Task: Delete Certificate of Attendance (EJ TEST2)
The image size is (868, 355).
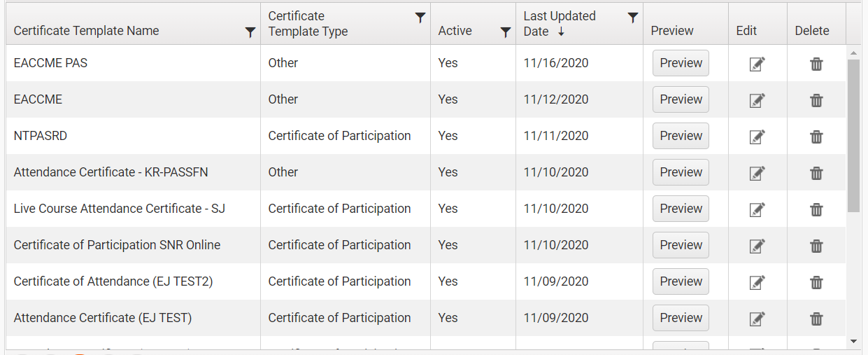Action: coord(816,282)
